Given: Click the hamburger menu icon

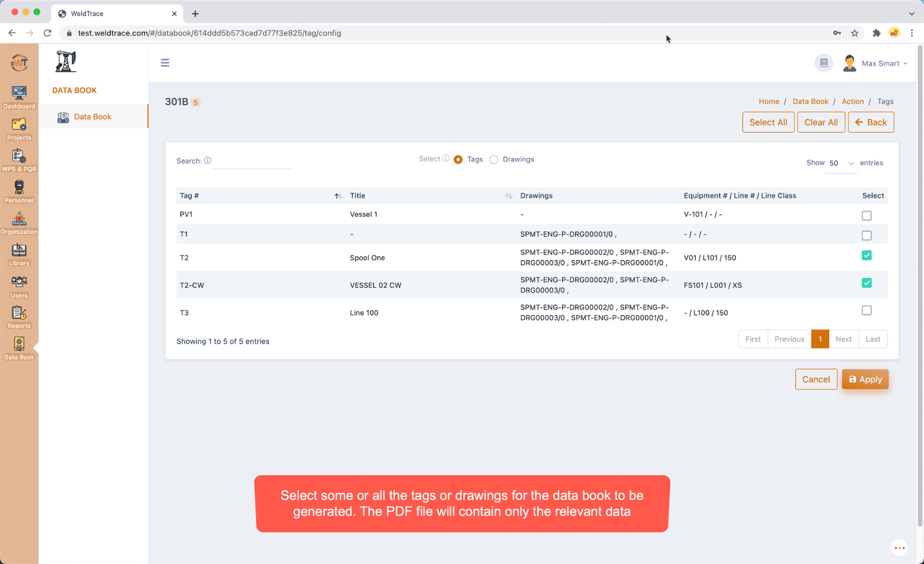Looking at the screenshot, I should click(x=165, y=63).
